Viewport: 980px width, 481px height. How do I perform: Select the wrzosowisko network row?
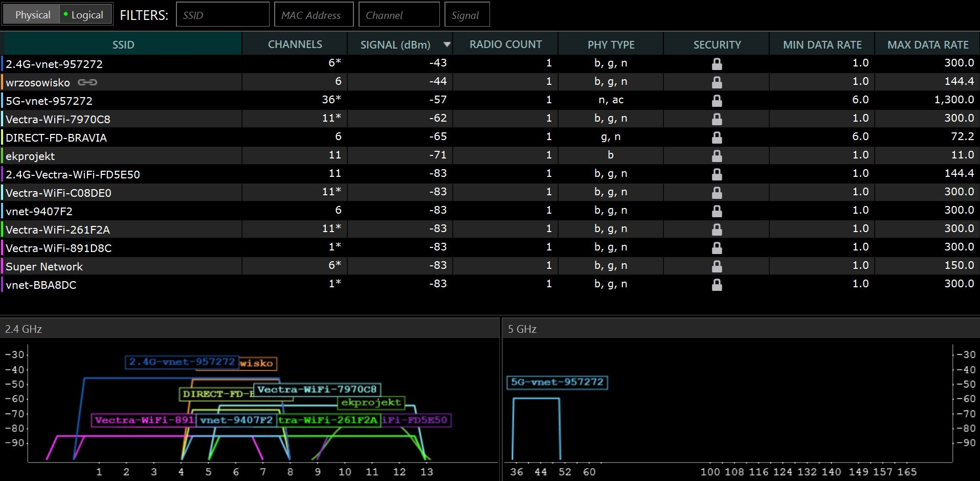tap(490, 82)
